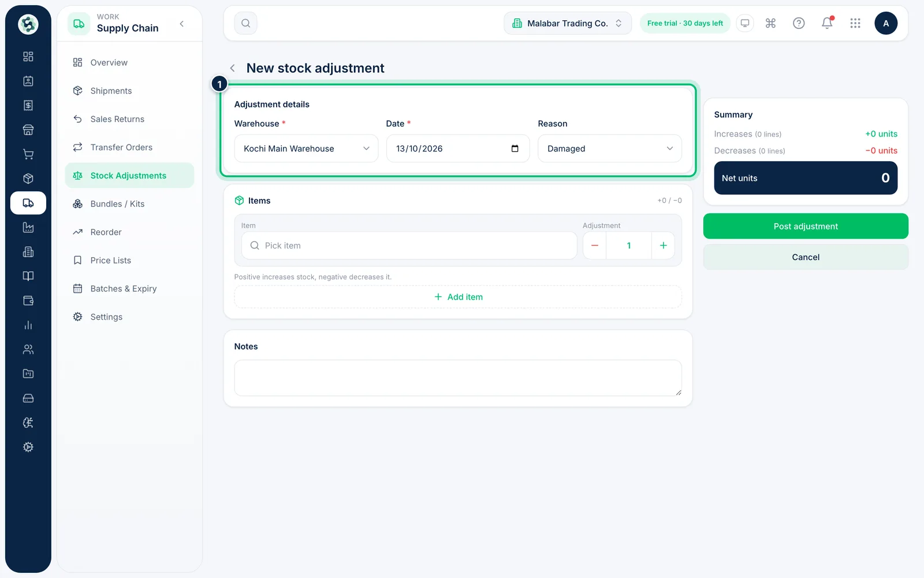The width and height of the screenshot is (924, 578).
Task: Open the storefront icon in left rail
Action: tap(28, 130)
